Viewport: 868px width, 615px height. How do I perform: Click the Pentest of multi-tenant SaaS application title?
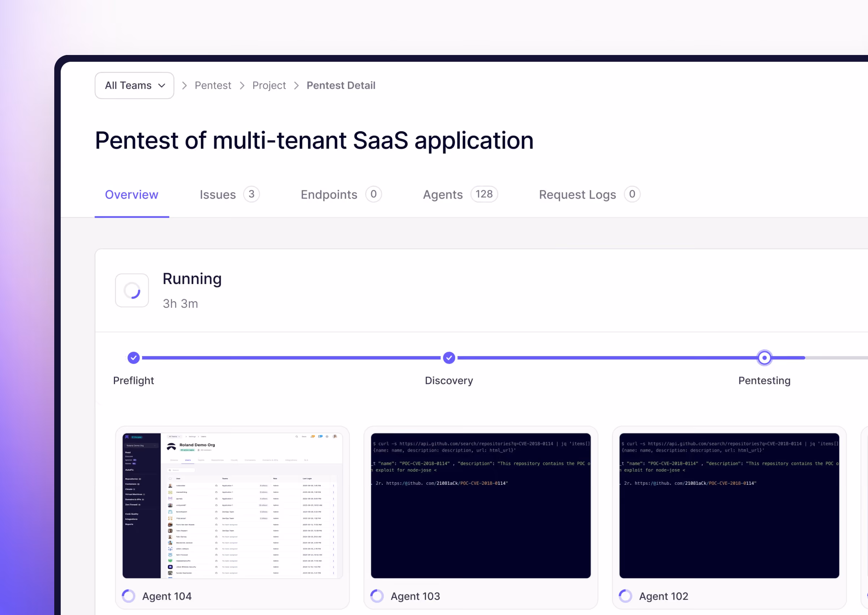click(314, 140)
